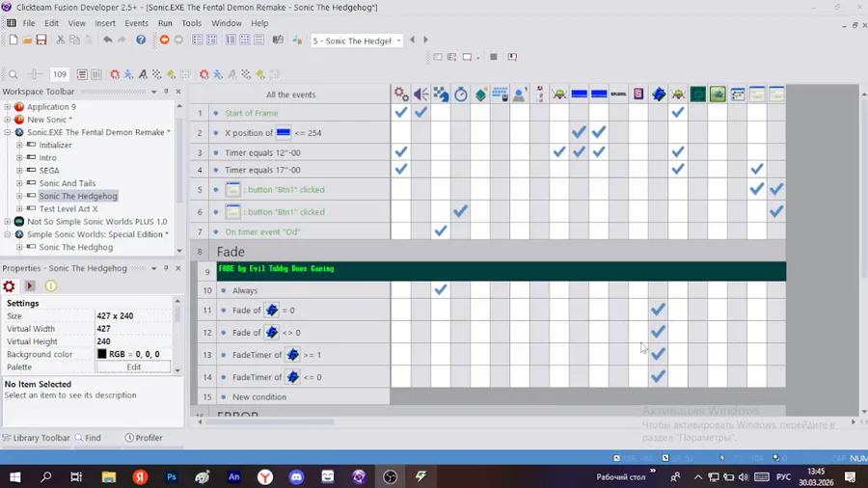868x488 pixels.
Task: Open the Settings gear tab in Properties
Action: [x=9, y=286]
